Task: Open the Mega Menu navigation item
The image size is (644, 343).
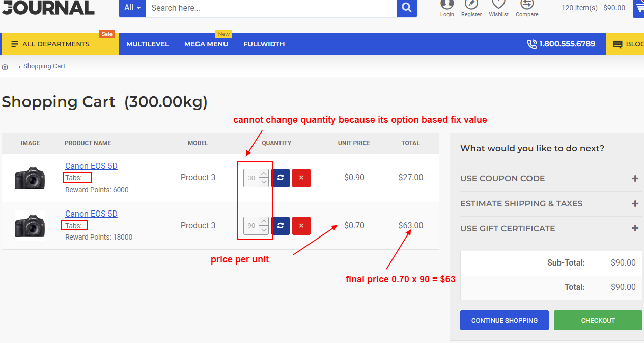Action: pos(206,44)
